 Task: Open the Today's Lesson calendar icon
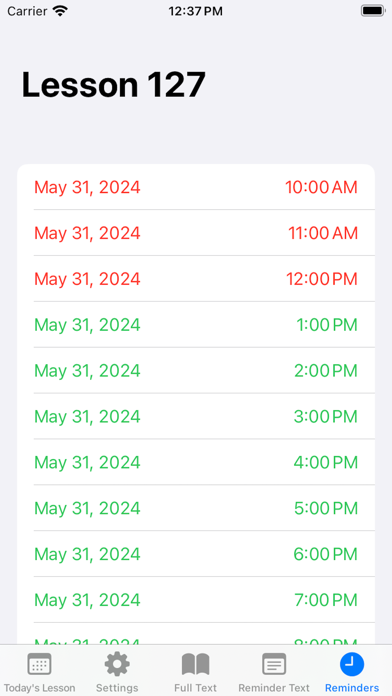click(x=40, y=664)
